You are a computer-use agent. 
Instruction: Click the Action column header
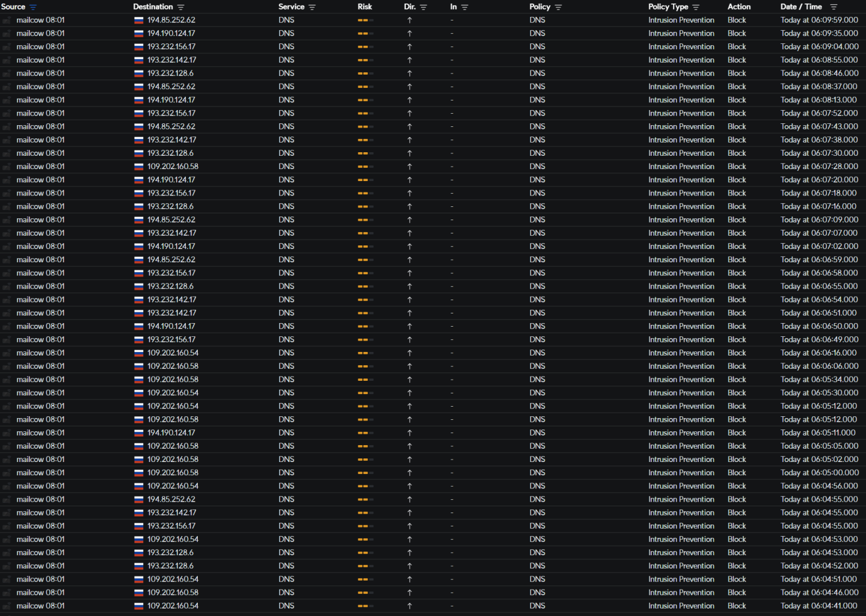click(x=739, y=7)
